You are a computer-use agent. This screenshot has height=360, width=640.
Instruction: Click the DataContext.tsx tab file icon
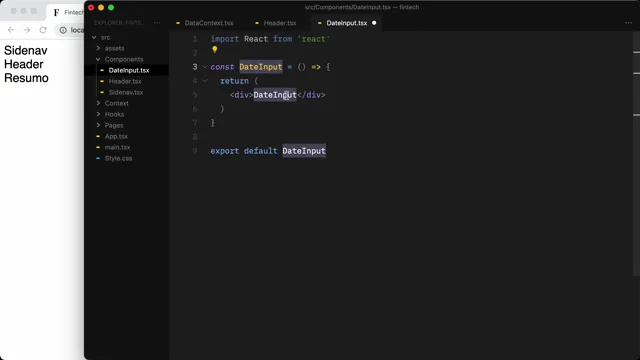[x=178, y=23]
